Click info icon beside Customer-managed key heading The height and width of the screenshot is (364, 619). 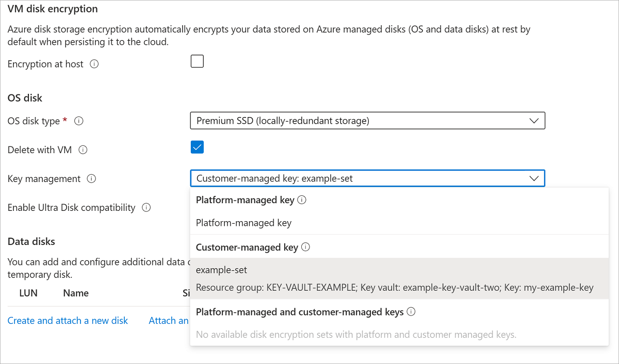305,247
